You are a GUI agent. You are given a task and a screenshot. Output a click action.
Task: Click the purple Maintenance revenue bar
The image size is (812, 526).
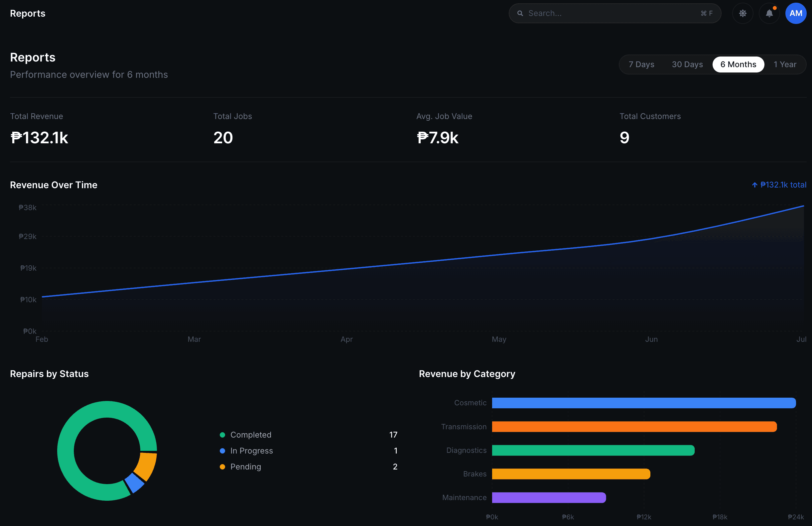tap(549, 498)
